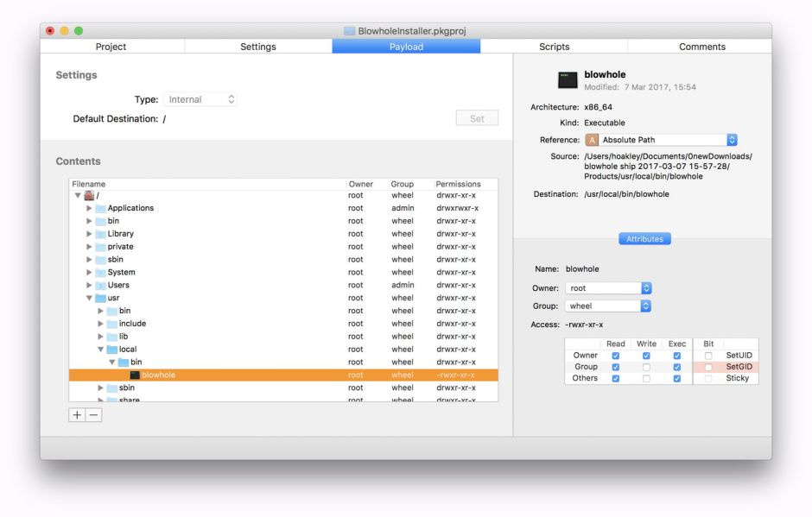
Task: Toggle Others Exec permission checkbox
Action: [x=676, y=378]
